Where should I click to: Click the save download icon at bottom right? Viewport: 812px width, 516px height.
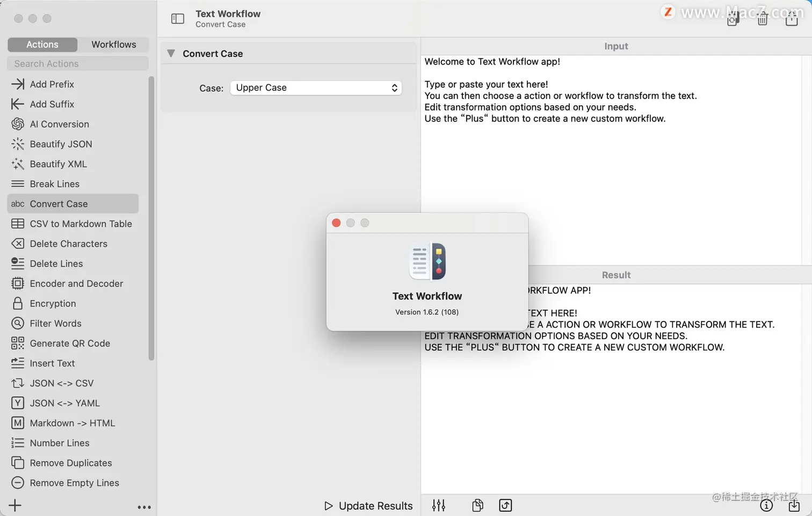(x=794, y=505)
